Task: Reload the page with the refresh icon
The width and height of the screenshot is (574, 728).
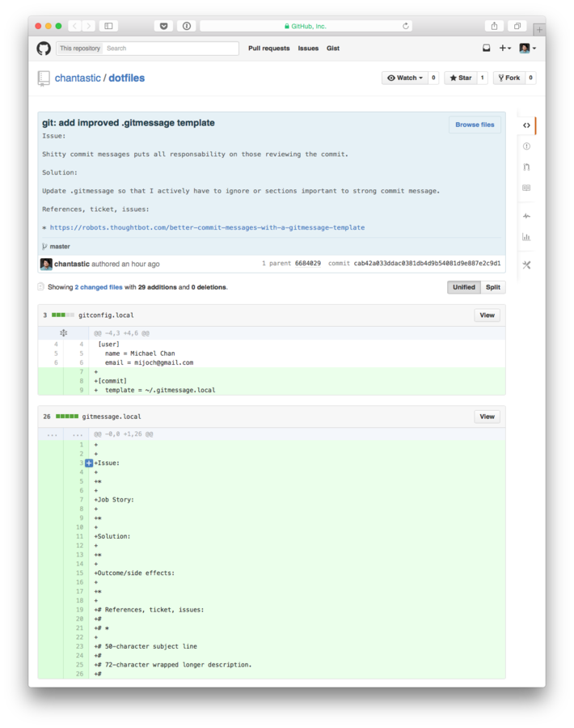Action: [x=406, y=26]
